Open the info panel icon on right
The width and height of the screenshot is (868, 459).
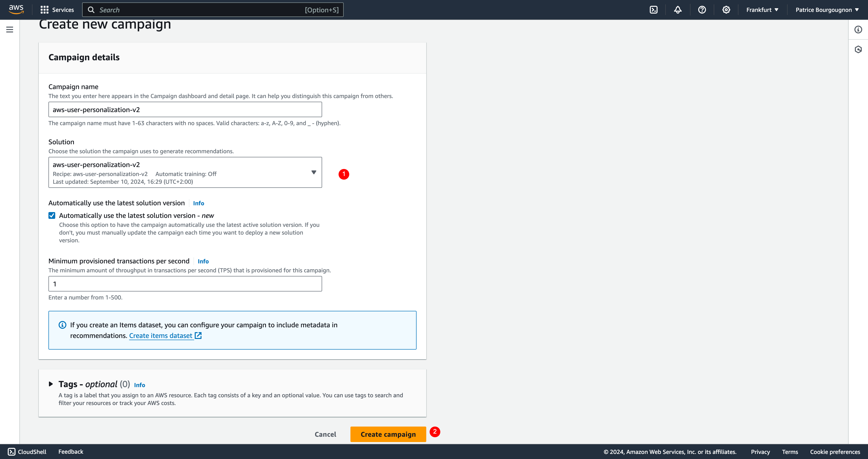click(x=858, y=30)
